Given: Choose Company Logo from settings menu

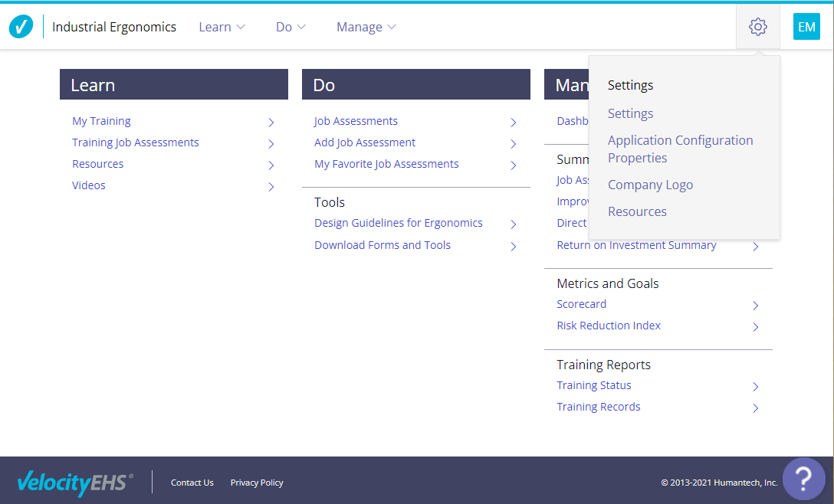Looking at the screenshot, I should click(650, 185).
